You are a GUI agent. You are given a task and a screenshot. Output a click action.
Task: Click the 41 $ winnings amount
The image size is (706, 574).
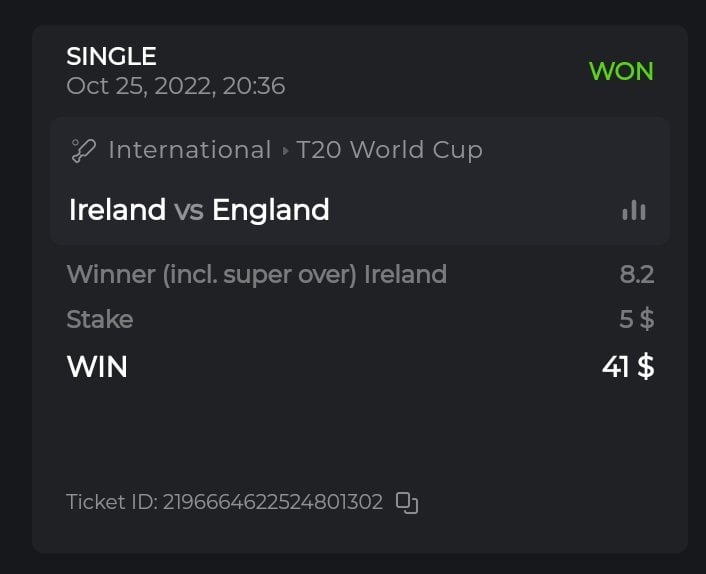(628, 367)
